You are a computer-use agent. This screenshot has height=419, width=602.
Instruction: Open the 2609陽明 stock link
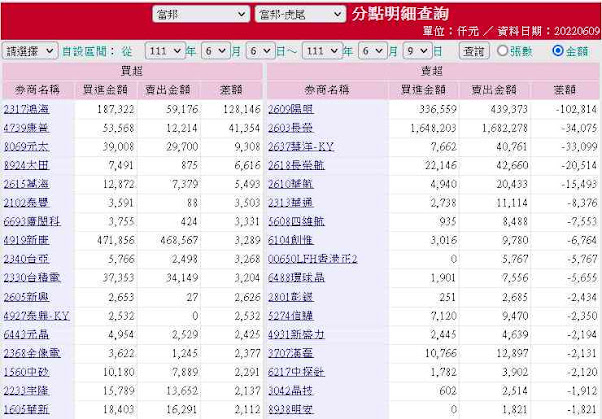[291, 109]
